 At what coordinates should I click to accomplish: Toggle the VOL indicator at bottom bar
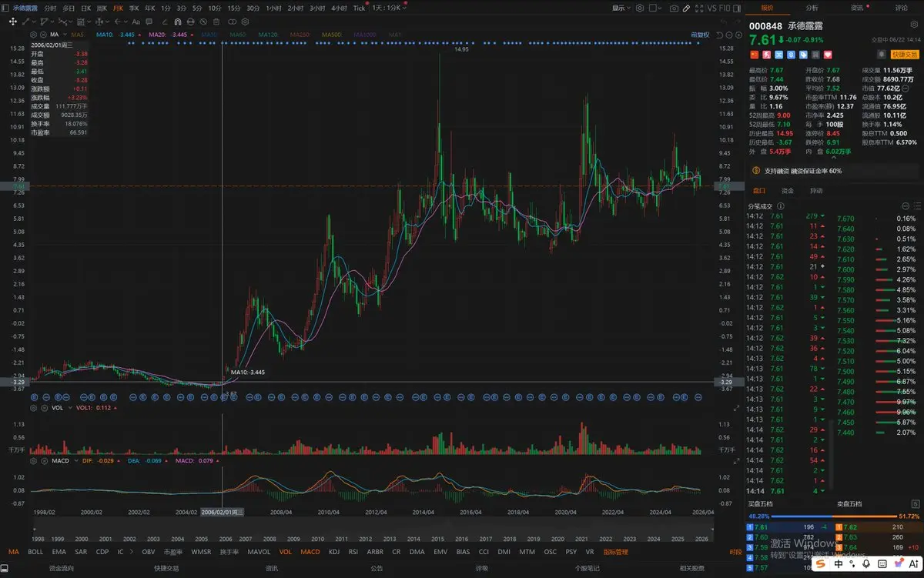pyautogui.click(x=286, y=552)
